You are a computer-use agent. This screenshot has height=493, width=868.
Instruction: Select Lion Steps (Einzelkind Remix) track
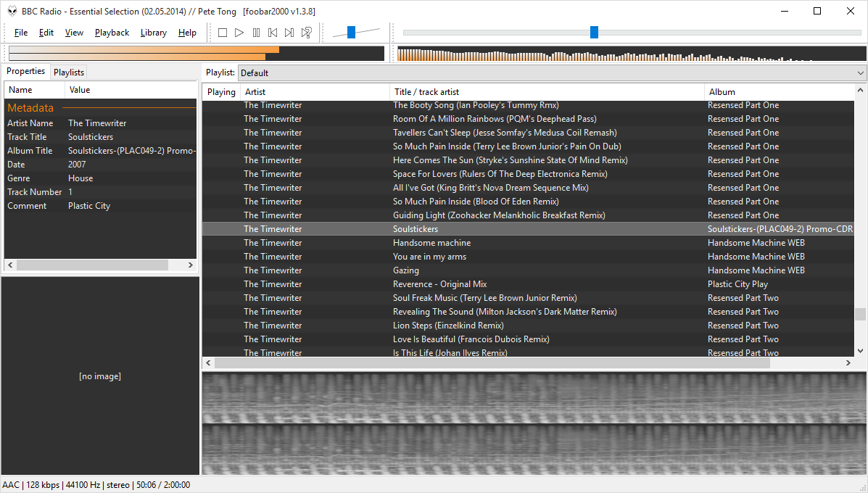click(x=528, y=326)
